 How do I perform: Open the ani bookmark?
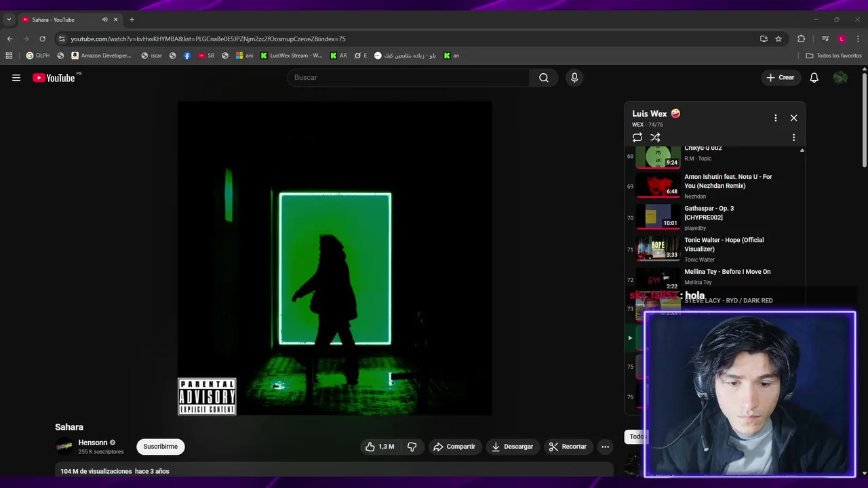click(x=245, y=56)
